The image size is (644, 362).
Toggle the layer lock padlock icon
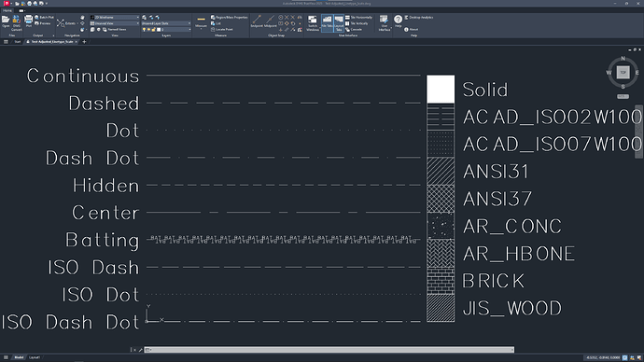154,30
